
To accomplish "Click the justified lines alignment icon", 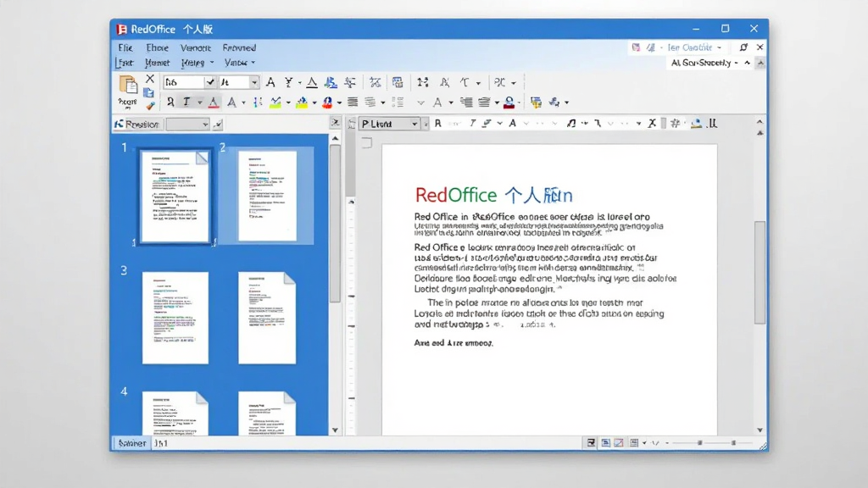I will [353, 103].
